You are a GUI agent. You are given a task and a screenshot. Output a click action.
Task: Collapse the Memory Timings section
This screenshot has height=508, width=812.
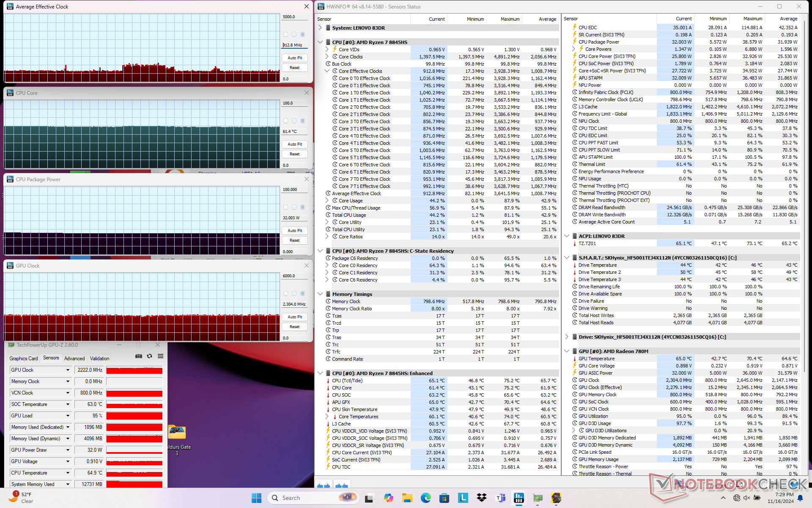(x=320, y=294)
